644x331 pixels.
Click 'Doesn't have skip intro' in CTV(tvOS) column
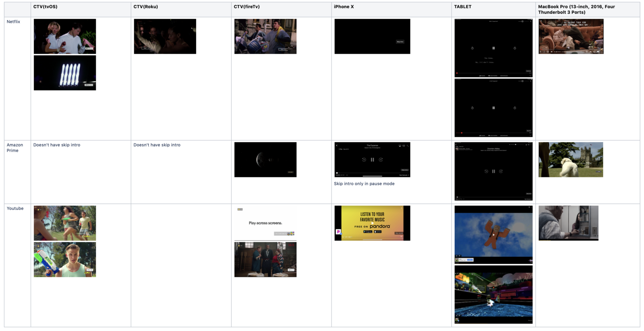coord(57,145)
